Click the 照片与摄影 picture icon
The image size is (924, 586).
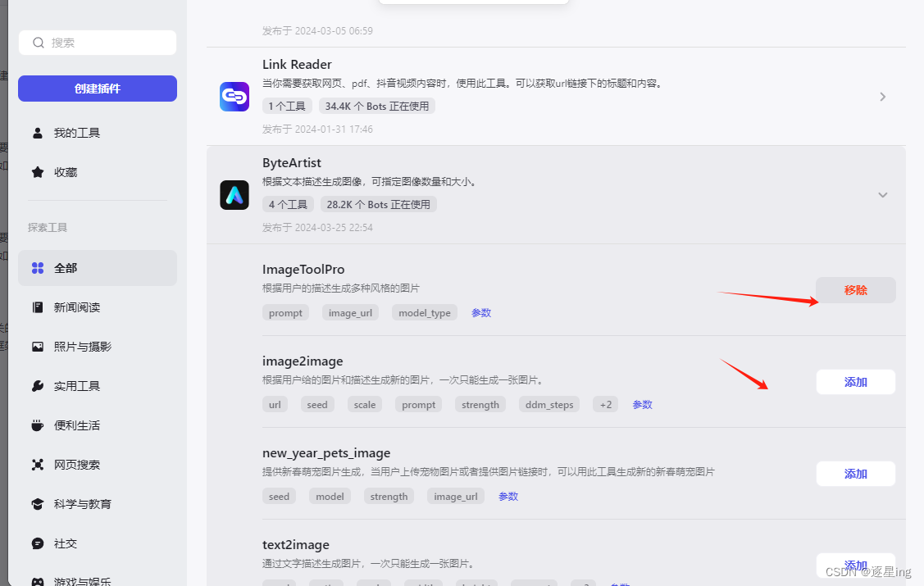tap(38, 347)
